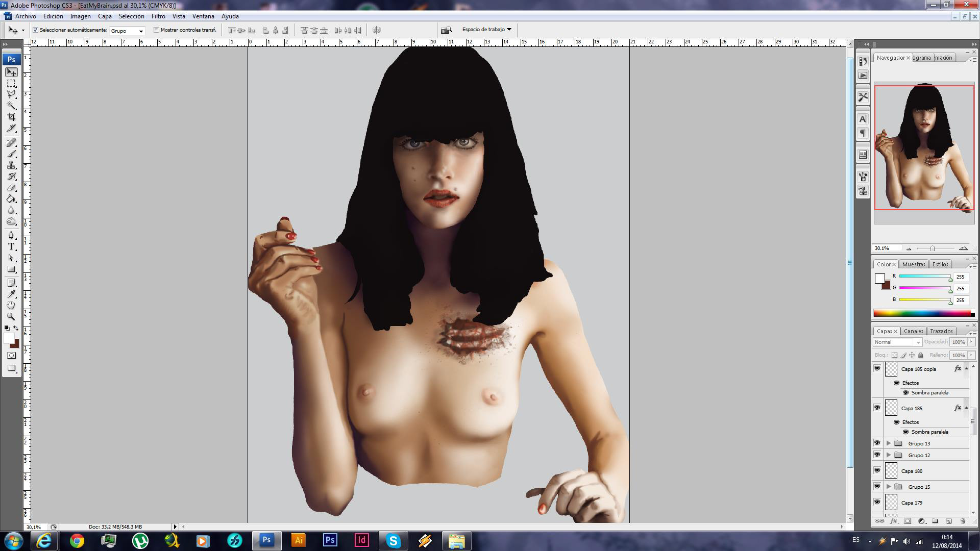Select the Crop tool

[11, 117]
